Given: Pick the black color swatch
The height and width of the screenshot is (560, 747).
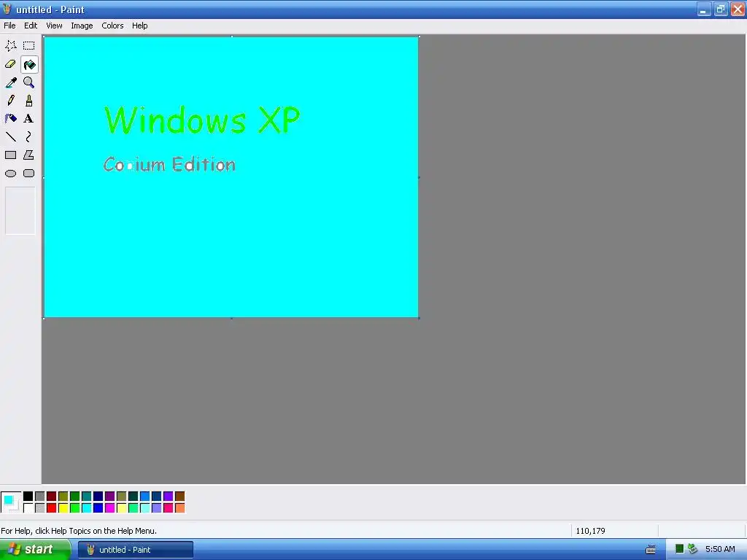Looking at the screenshot, I should point(28,497).
